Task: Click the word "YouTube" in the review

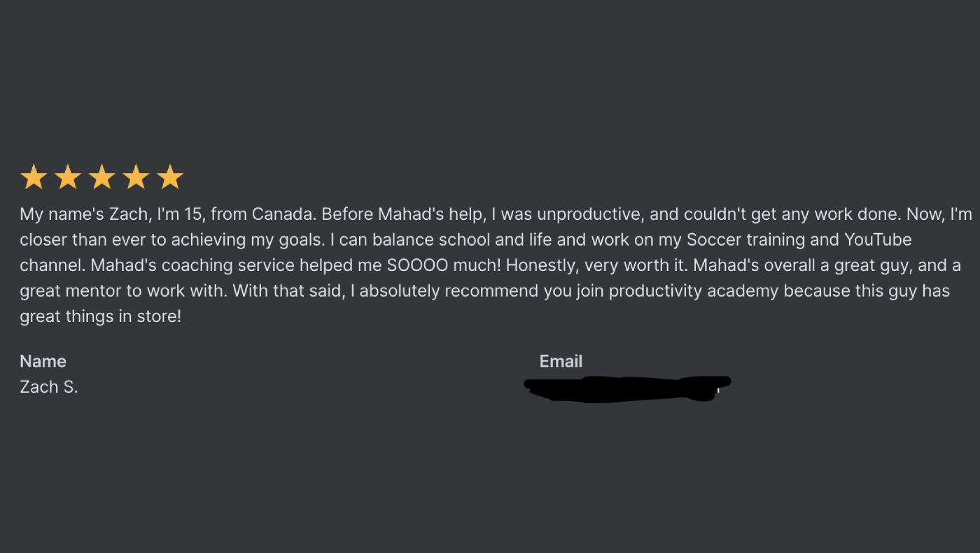Action: 878,240
